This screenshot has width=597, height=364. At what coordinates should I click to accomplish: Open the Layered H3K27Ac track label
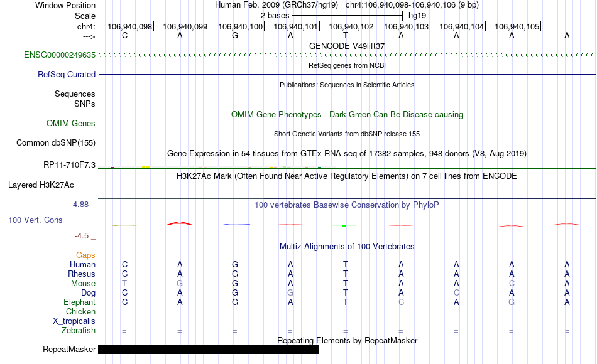tap(41, 185)
